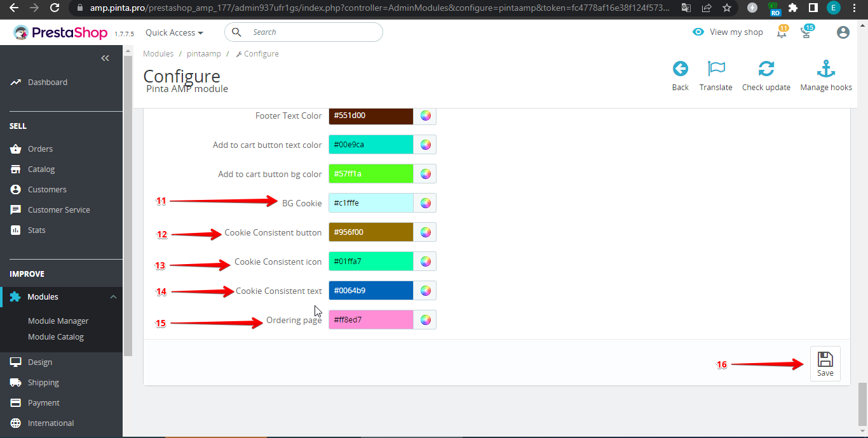Select Module Catalog in sidebar
The width and height of the screenshot is (868, 438).
(56, 337)
